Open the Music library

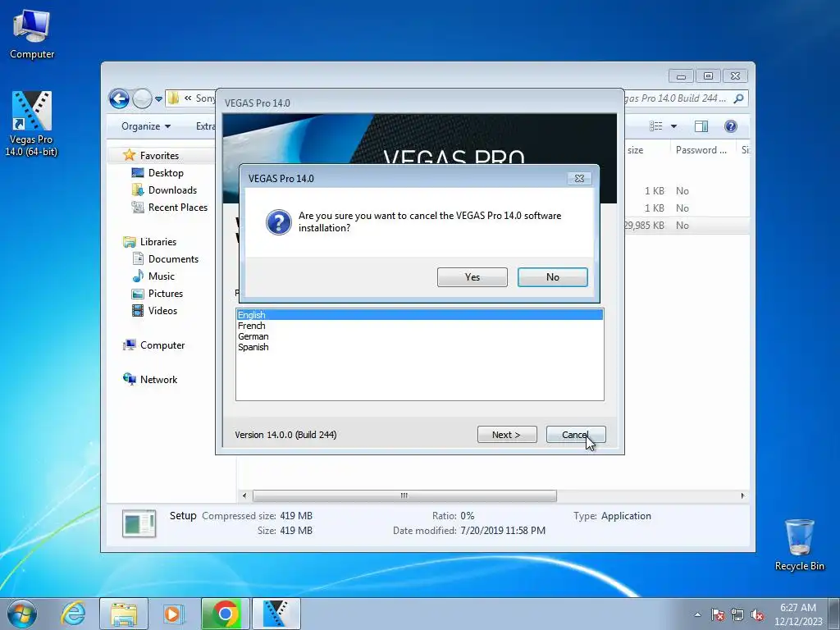tap(162, 276)
